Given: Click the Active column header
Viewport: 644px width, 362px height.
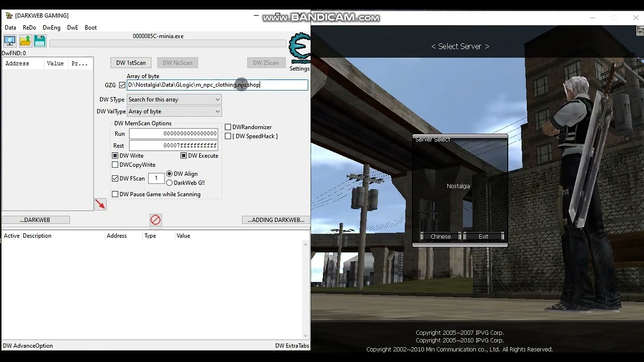Looking at the screenshot, I should pos(12,236).
